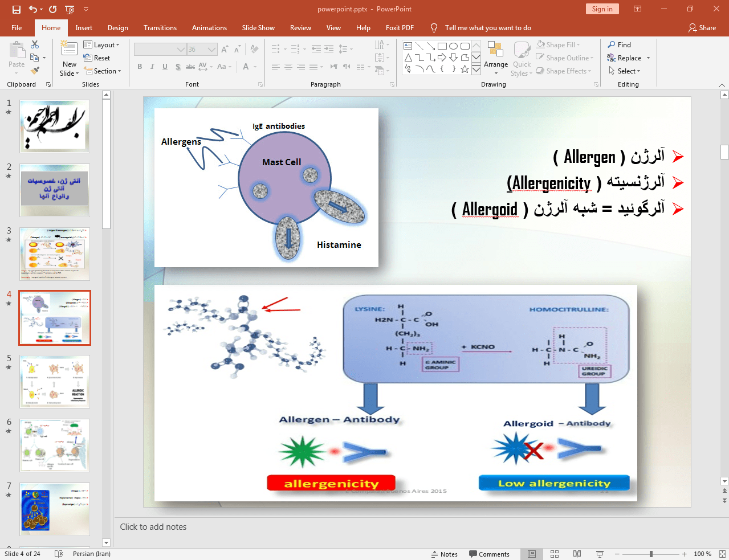Viewport: 729px width, 560px height.
Task: Toggle the Notes pane in the status bar
Action: (x=444, y=554)
